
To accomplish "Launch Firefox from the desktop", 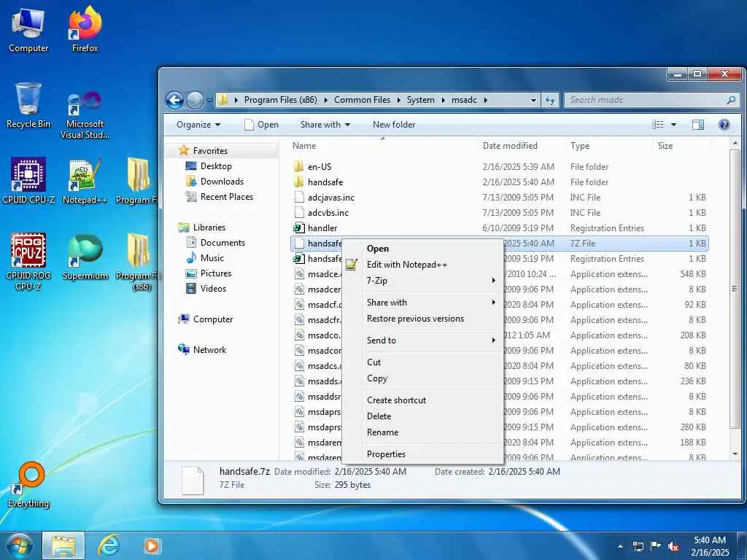I will (x=85, y=29).
